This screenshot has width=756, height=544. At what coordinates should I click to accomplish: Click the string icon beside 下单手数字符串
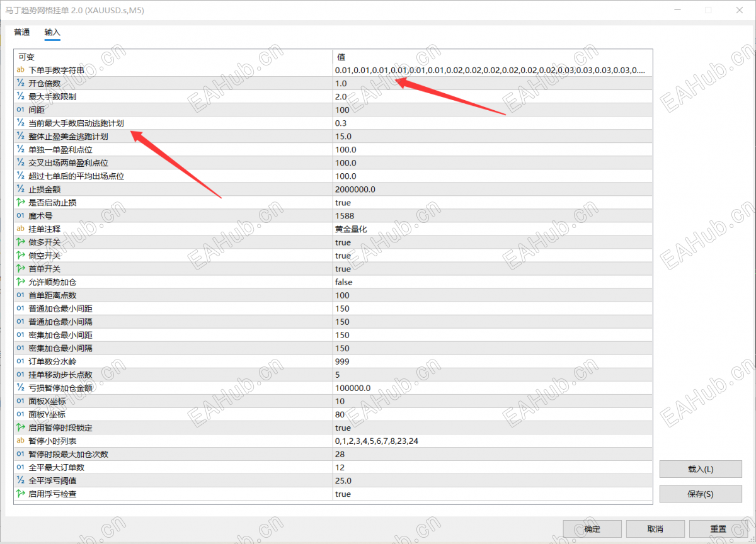click(x=21, y=70)
